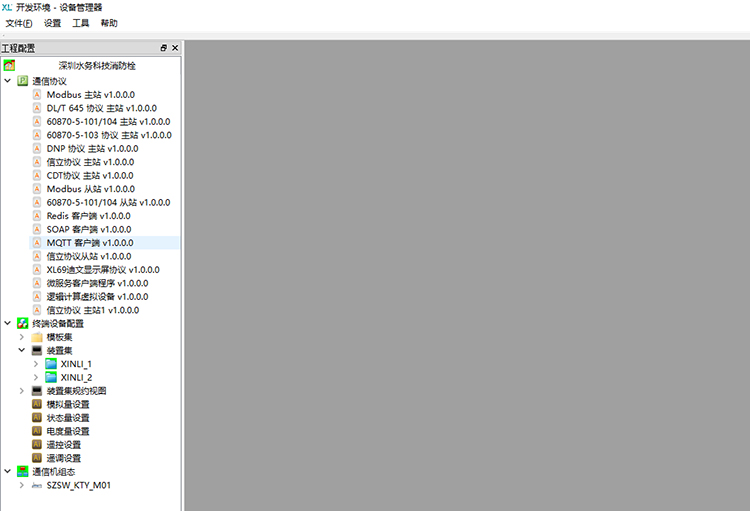Image resolution: width=750 pixels, height=511 pixels.
Task: Click the Ai icon beside 模拟量设置
Action: pos(37,404)
